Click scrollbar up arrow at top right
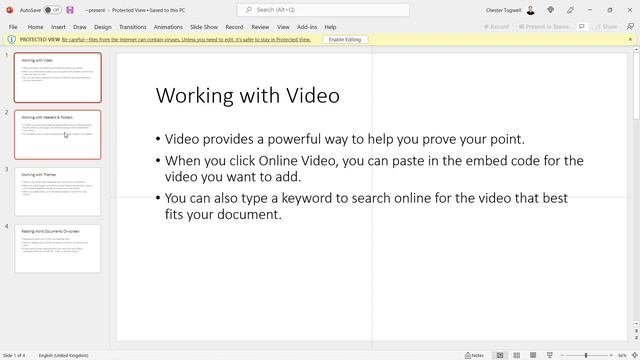 point(637,49)
